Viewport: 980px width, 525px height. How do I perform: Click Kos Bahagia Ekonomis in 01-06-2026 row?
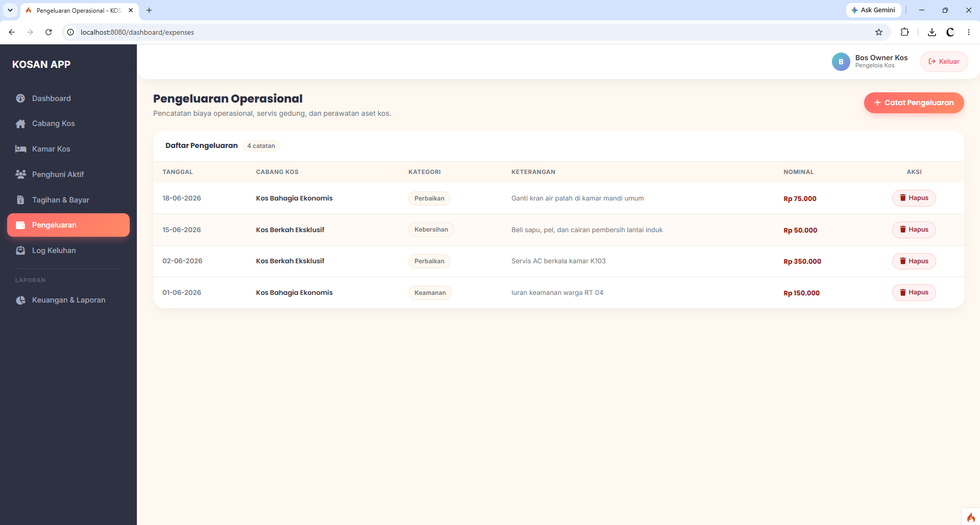pyautogui.click(x=294, y=293)
